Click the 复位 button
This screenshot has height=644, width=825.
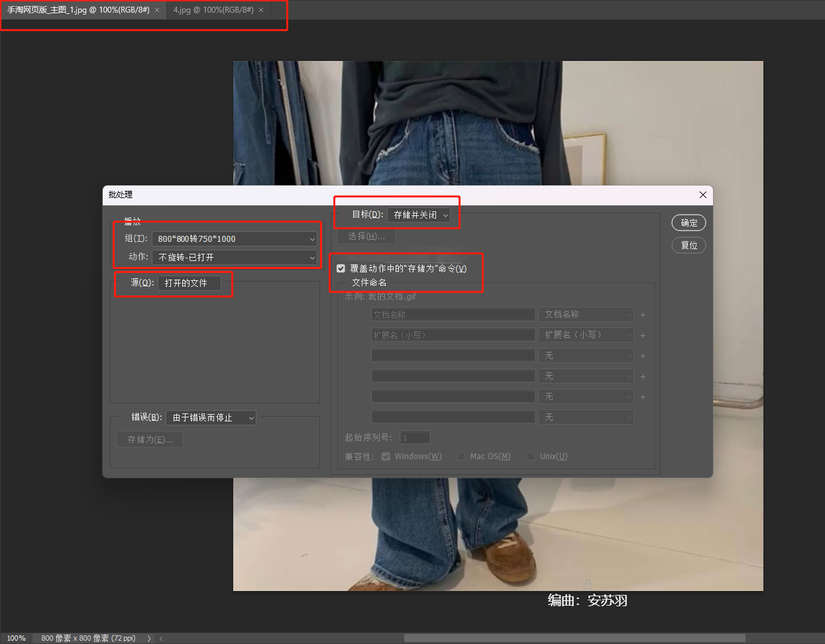tap(688, 245)
